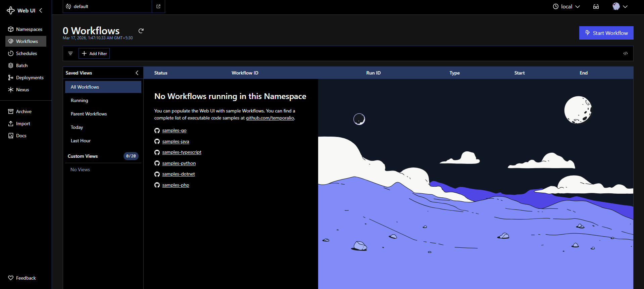Viewport: 644px width, 289px height.
Task: Open the Import page
Action: tap(26, 124)
